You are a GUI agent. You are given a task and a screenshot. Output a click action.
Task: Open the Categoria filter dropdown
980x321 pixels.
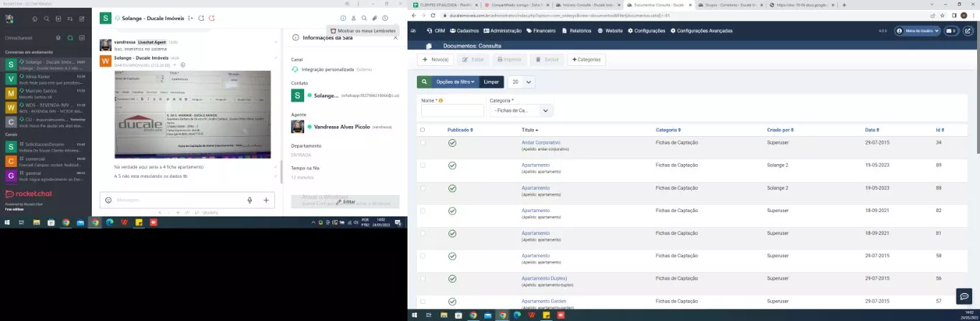pos(521,111)
